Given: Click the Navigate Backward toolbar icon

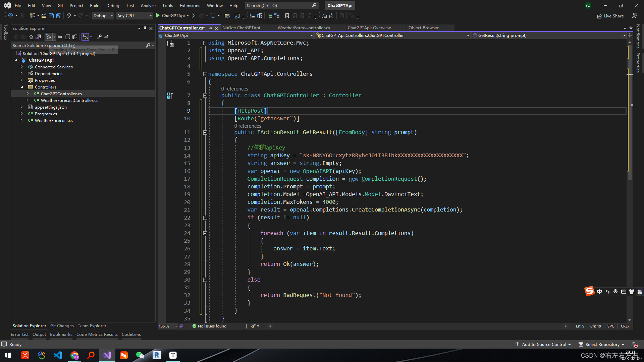Looking at the screenshot, I should 10,16.
